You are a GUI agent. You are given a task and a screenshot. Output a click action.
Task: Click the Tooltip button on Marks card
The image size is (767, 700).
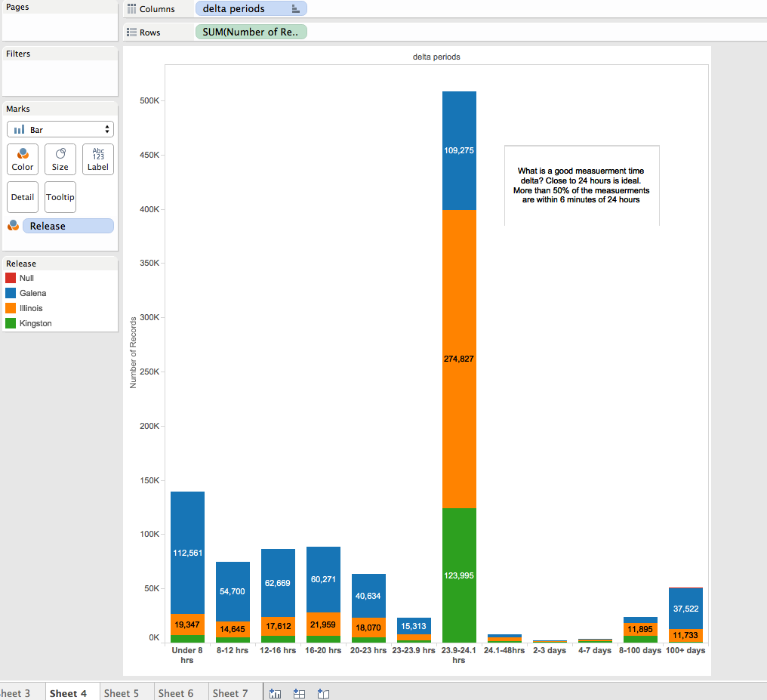[x=60, y=197]
